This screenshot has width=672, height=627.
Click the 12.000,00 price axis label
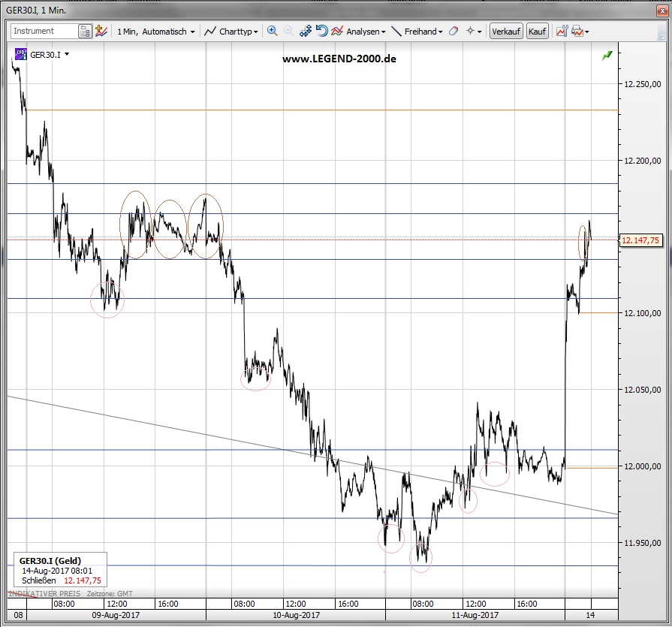point(643,466)
